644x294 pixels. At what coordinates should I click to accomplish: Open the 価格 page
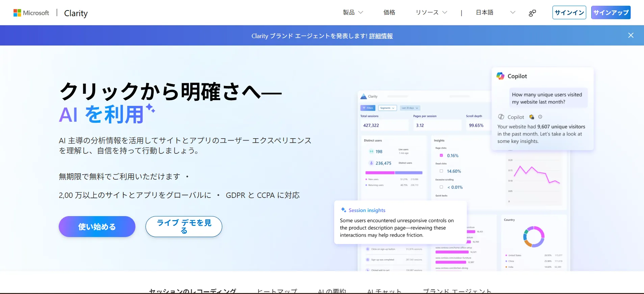pyautogui.click(x=389, y=12)
